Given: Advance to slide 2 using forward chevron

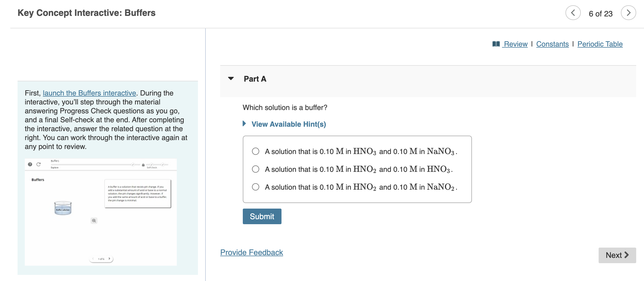Looking at the screenshot, I should (x=109, y=258).
